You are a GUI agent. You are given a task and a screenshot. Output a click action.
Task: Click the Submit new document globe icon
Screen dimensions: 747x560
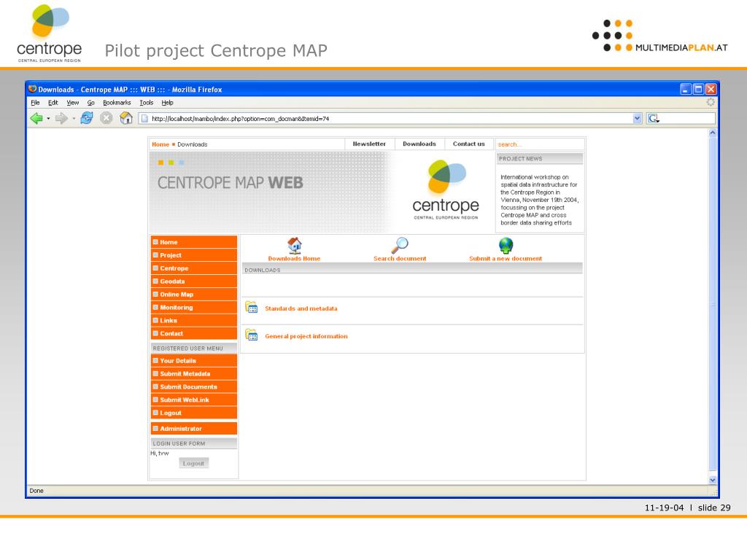[506, 245]
